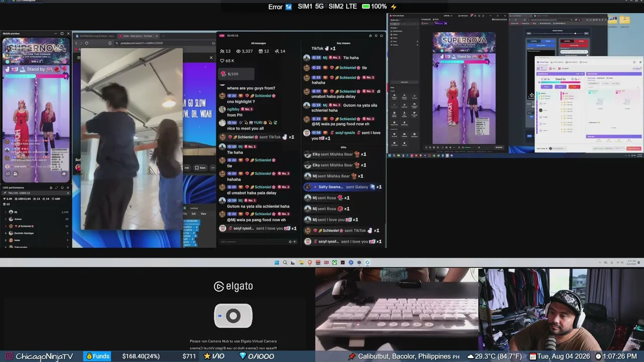Screen dimensions: 644x362
Task: Open File Explorer from the taskbar
Action: click(x=301, y=262)
